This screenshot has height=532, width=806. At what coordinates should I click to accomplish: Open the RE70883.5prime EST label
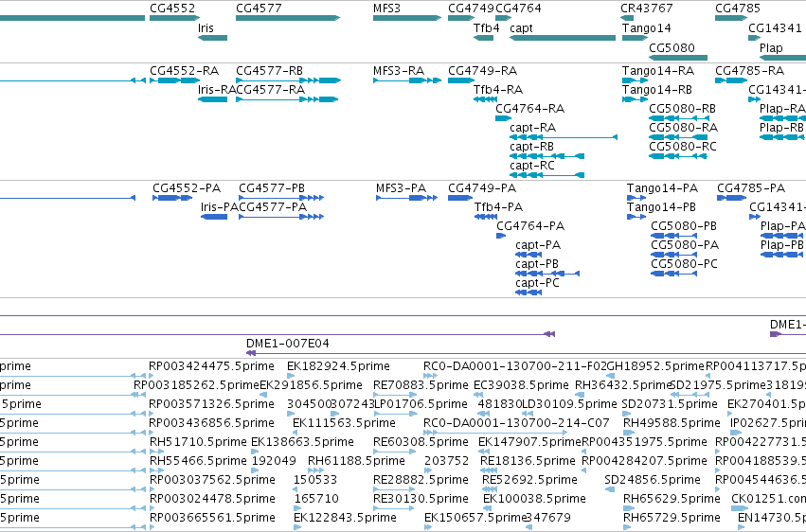[x=421, y=385]
